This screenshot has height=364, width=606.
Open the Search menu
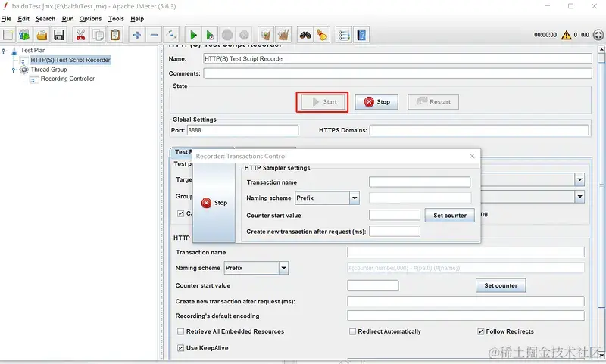[x=45, y=18]
